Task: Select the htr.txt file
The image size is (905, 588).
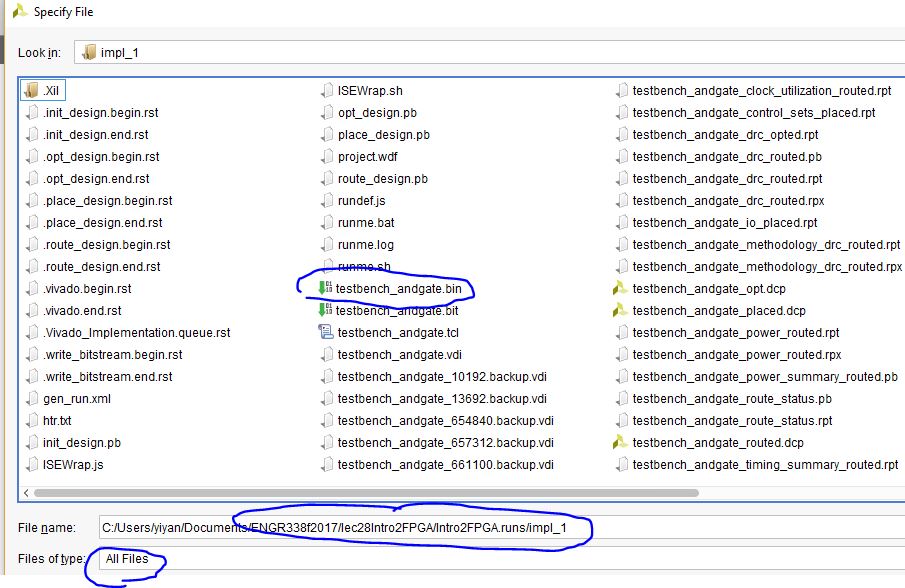Action: click(58, 421)
